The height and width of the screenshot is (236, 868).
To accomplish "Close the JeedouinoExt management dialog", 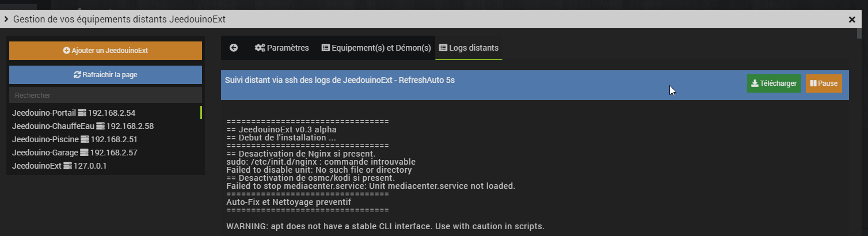I will (852, 20).
